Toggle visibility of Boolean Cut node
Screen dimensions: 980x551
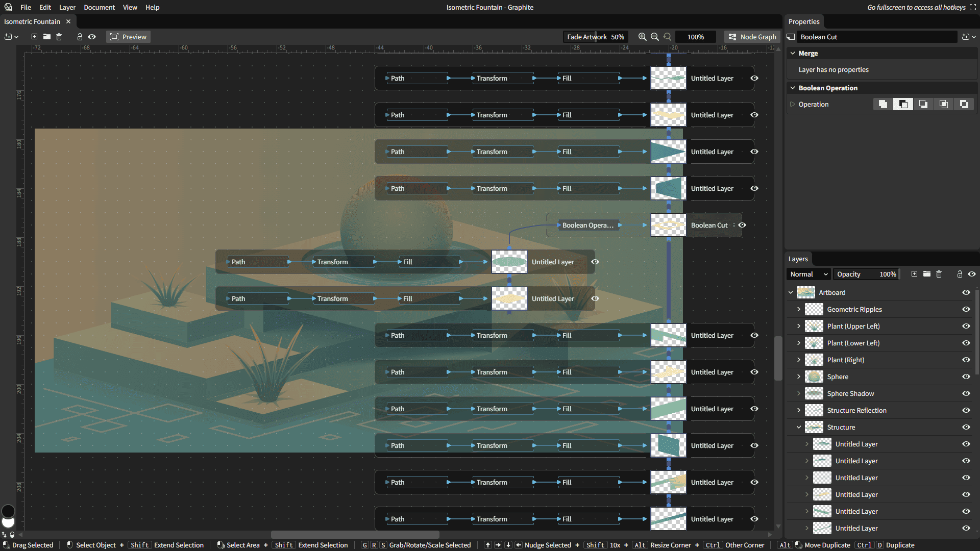(742, 225)
